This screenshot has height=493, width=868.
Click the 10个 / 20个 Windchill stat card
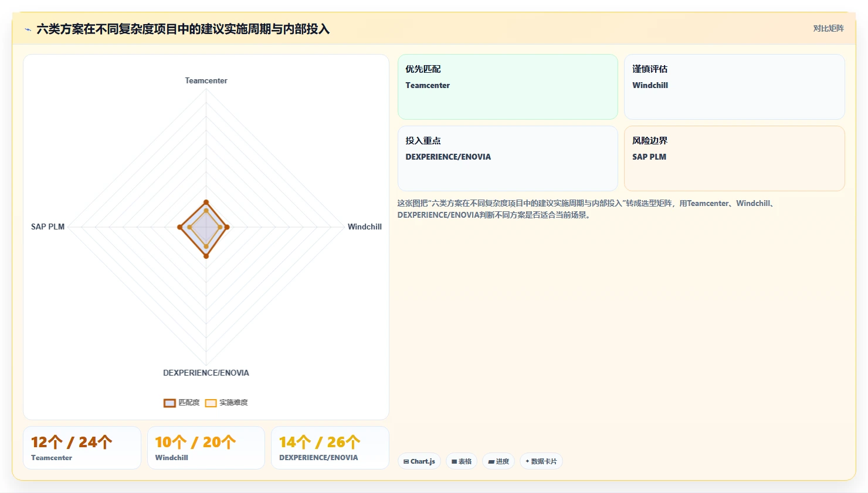(206, 448)
